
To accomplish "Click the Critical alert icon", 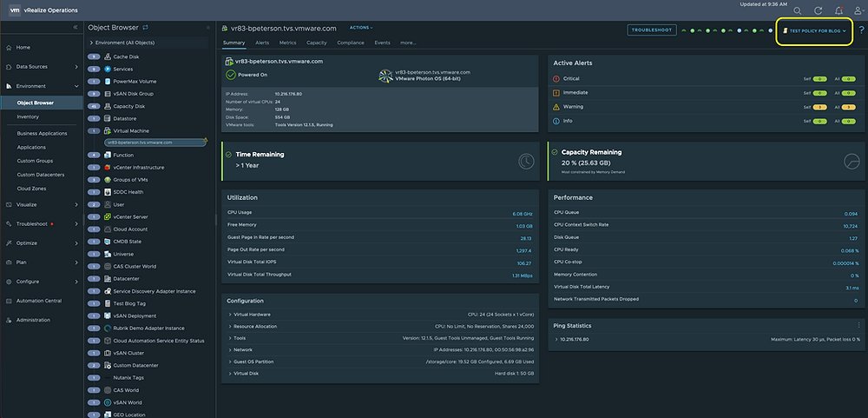I will click(x=556, y=78).
